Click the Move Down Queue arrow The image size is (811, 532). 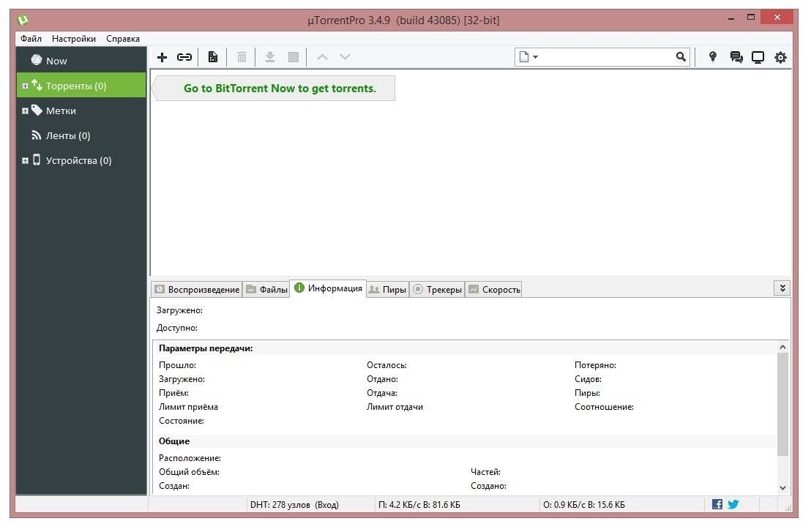click(345, 57)
